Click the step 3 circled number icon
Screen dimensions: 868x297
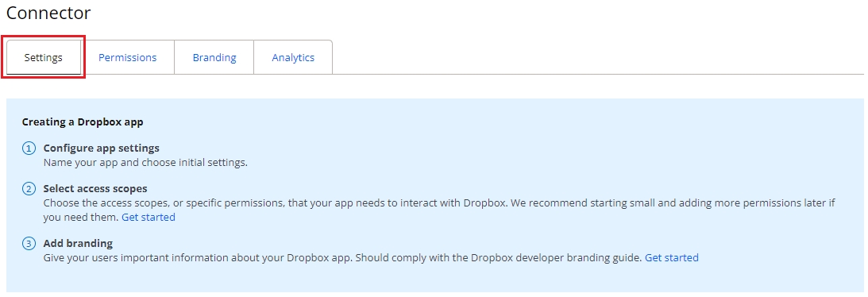tap(29, 244)
